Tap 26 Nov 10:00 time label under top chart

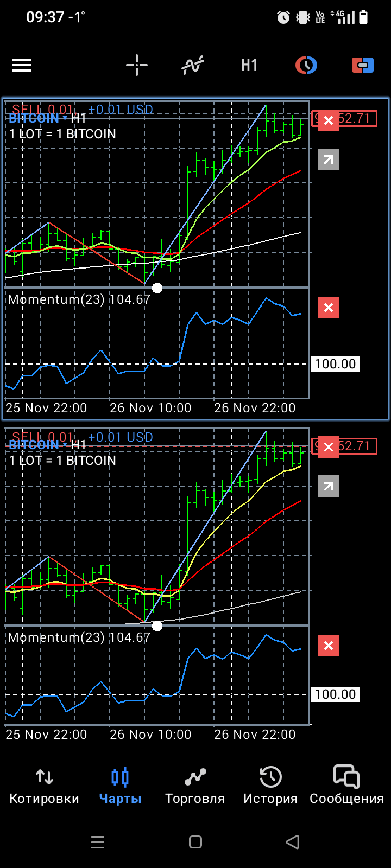150,408
